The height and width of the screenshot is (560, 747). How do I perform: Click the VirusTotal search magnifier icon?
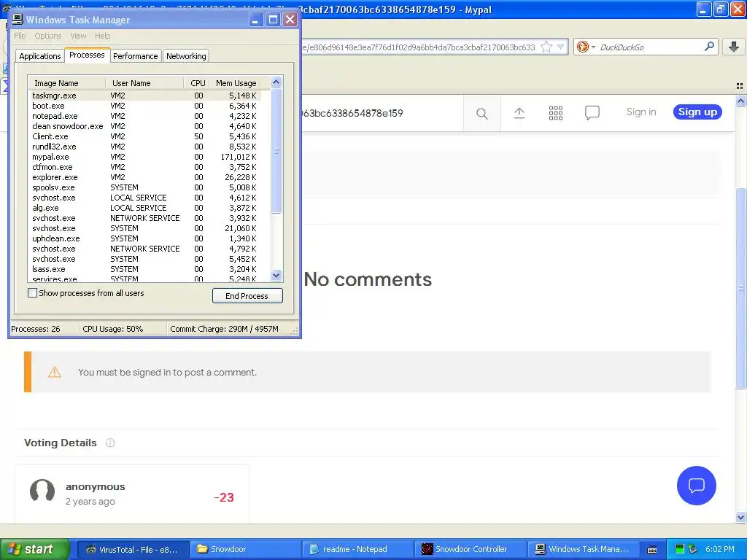[x=481, y=113]
